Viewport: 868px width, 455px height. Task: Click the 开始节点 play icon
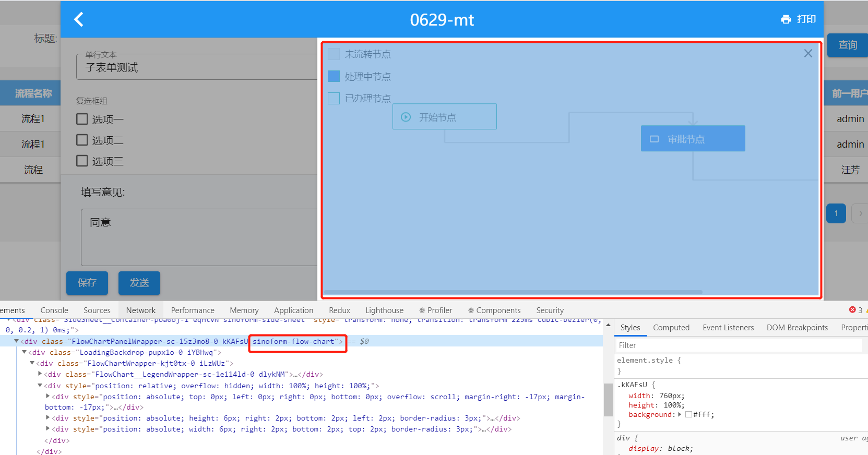pyautogui.click(x=406, y=117)
